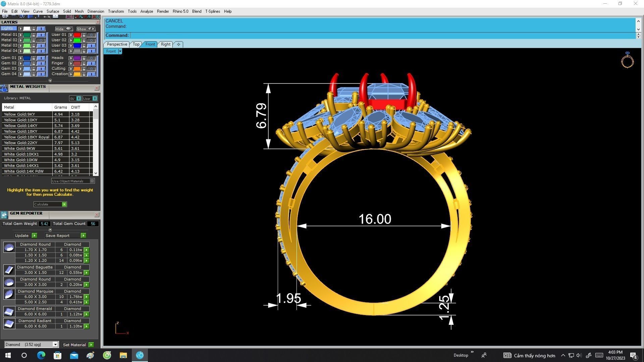Open the Front viewport dropdown arrow

[x=120, y=51]
